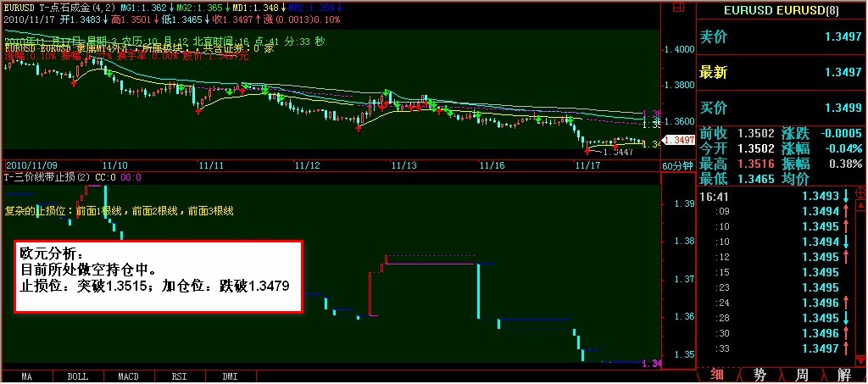The image size is (868, 384).
Task: Click the 11/16 date label on the time axis
Action: (x=492, y=165)
